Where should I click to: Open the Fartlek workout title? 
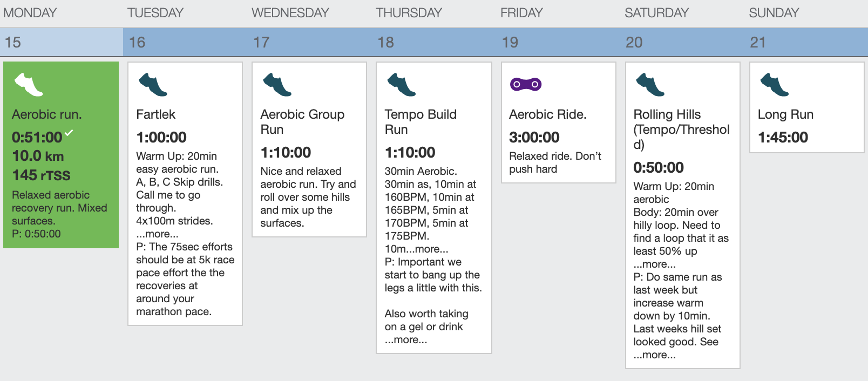[x=155, y=114]
